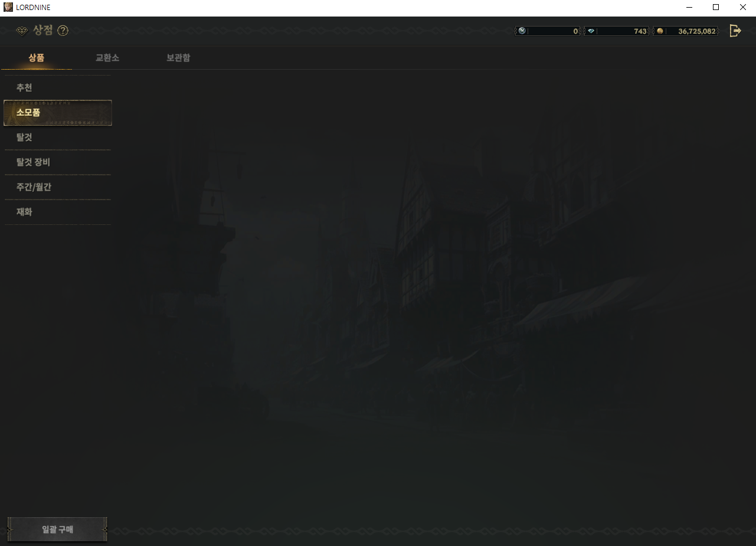Open the 교환소 tab

107,58
